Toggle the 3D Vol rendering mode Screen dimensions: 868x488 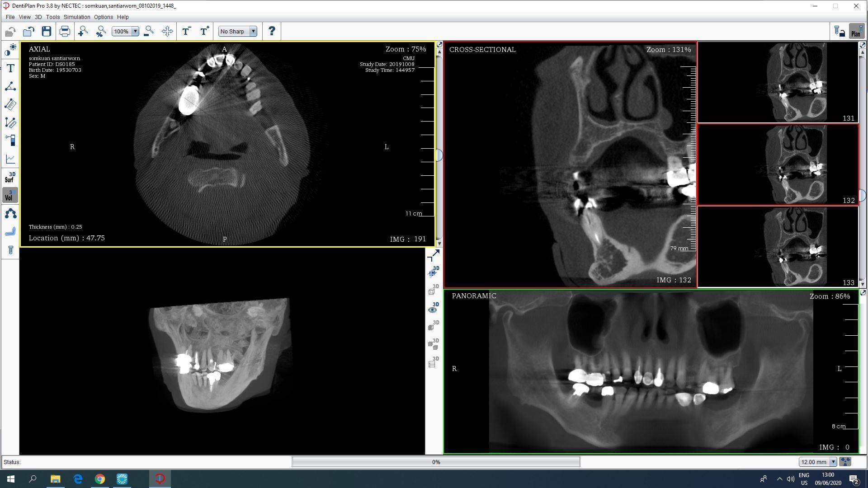pyautogui.click(x=10, y=195)
